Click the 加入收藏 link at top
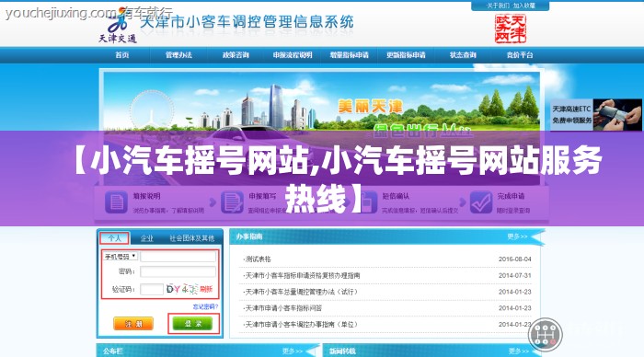 point(524,6)
